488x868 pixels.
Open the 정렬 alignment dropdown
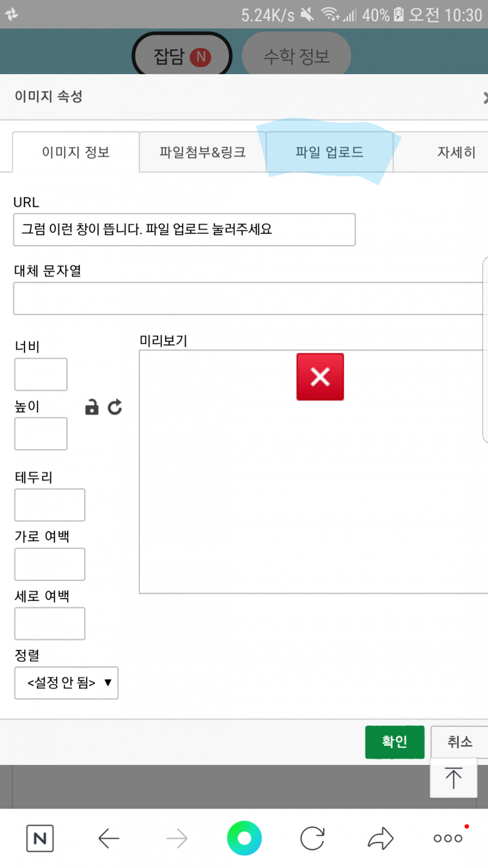tap(66, 682)
